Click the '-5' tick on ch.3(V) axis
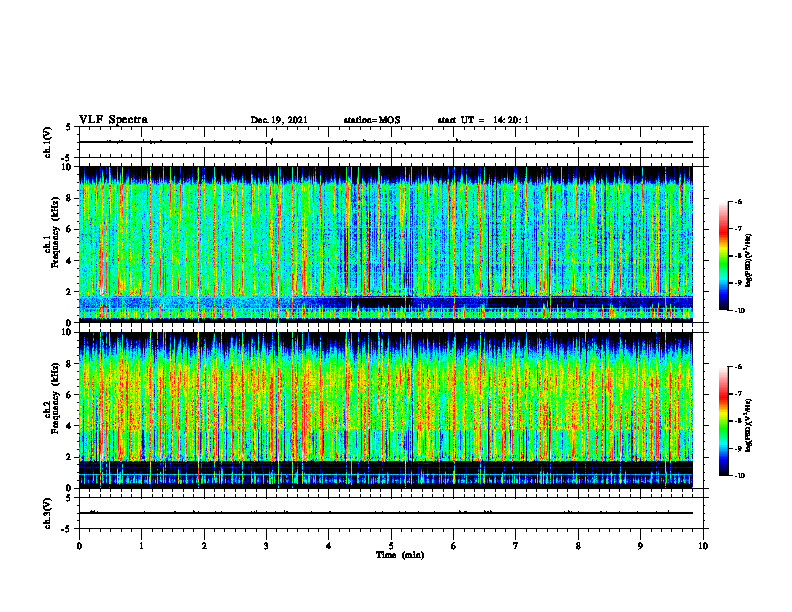Viewport: 792px width, 612px height. click(65, 529)
